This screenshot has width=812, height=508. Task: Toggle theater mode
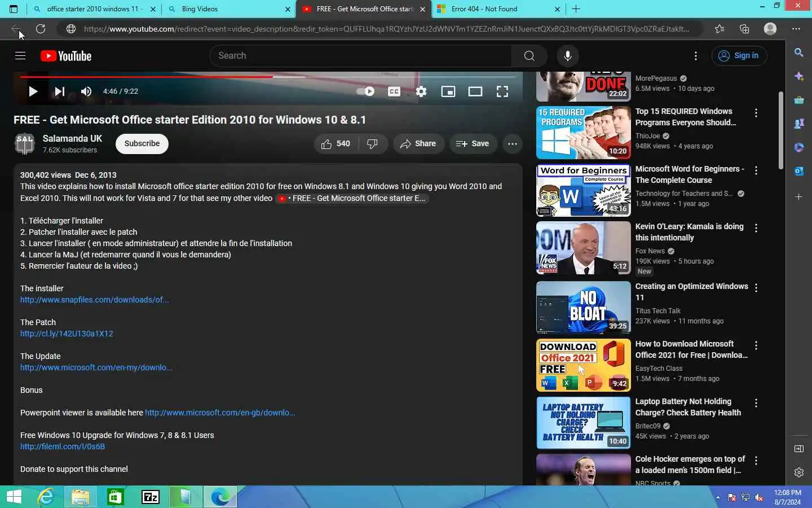coord(475,91)
